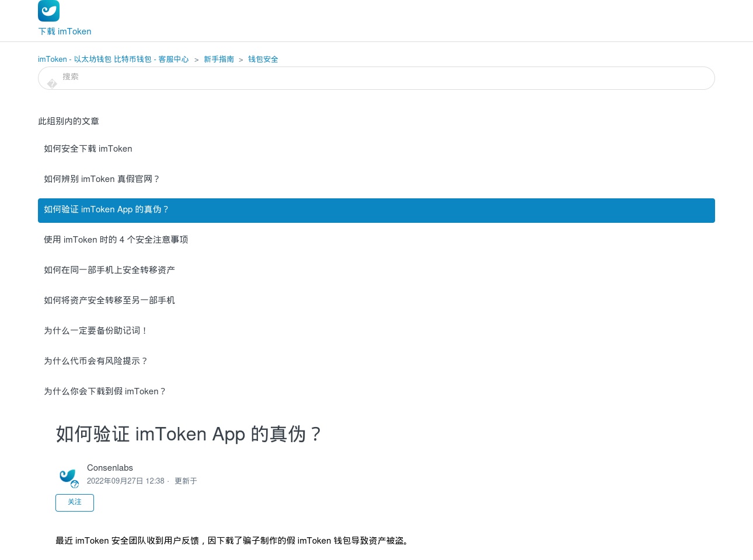Click the 更新于 label
The width and height of the screenshot is (753, 560).
(x=186, y=481)
